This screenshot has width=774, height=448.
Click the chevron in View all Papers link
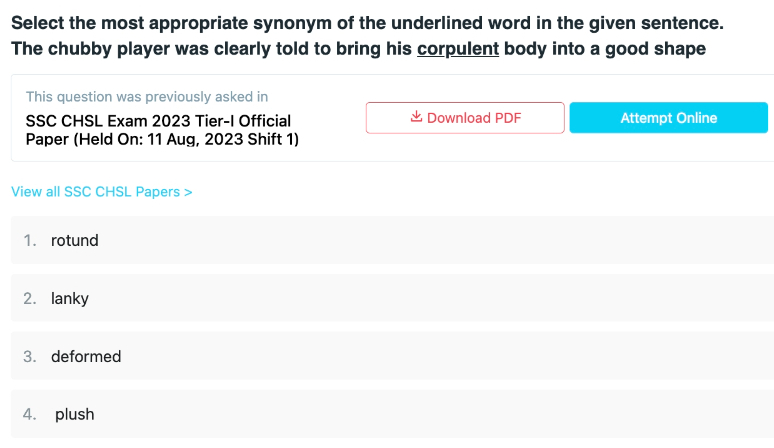tap(188, 192)
